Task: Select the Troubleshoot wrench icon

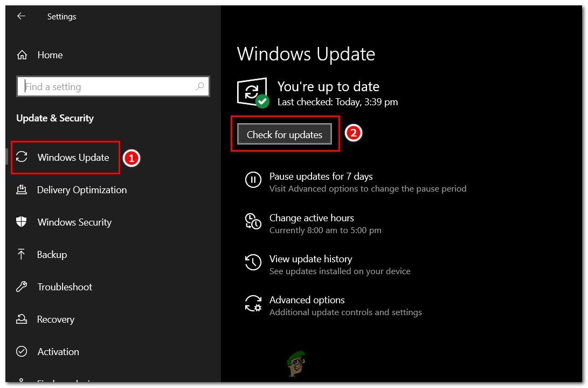Action: (22, 287)
